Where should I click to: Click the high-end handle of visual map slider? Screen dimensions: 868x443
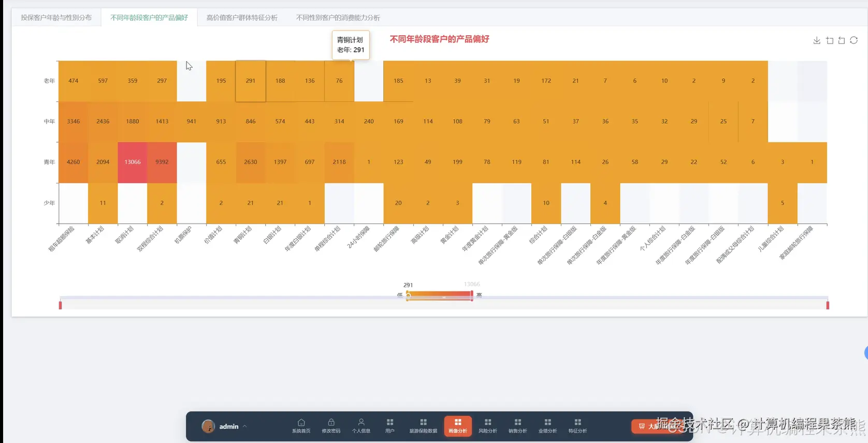click(x=472, y=296)
